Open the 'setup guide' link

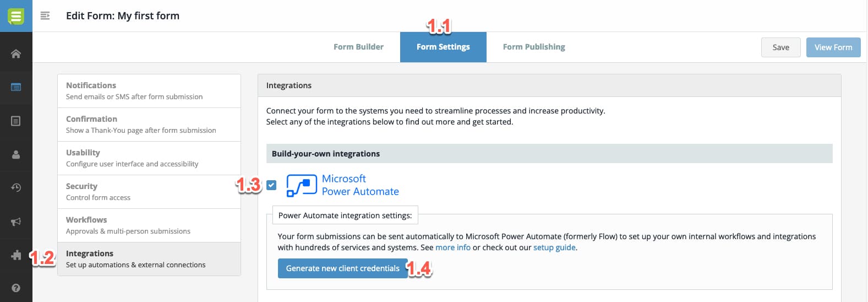tap(554, 247)
